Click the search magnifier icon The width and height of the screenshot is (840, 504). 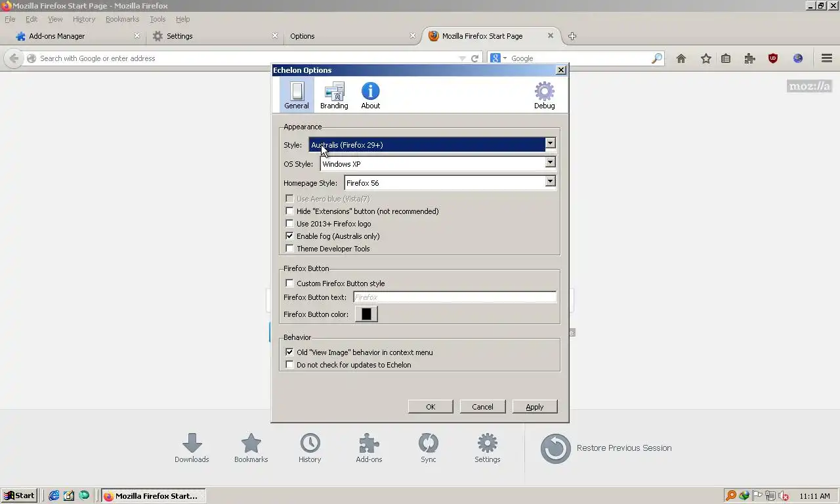coord(656,58)
